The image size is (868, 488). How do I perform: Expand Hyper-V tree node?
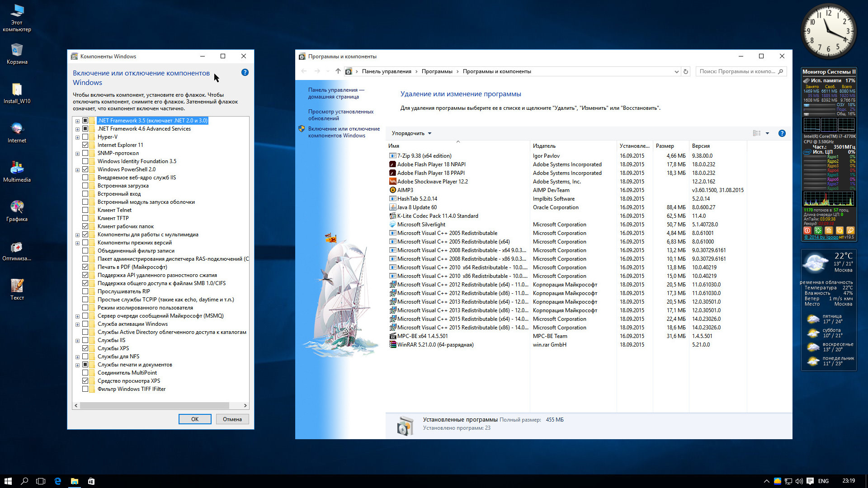77,137
